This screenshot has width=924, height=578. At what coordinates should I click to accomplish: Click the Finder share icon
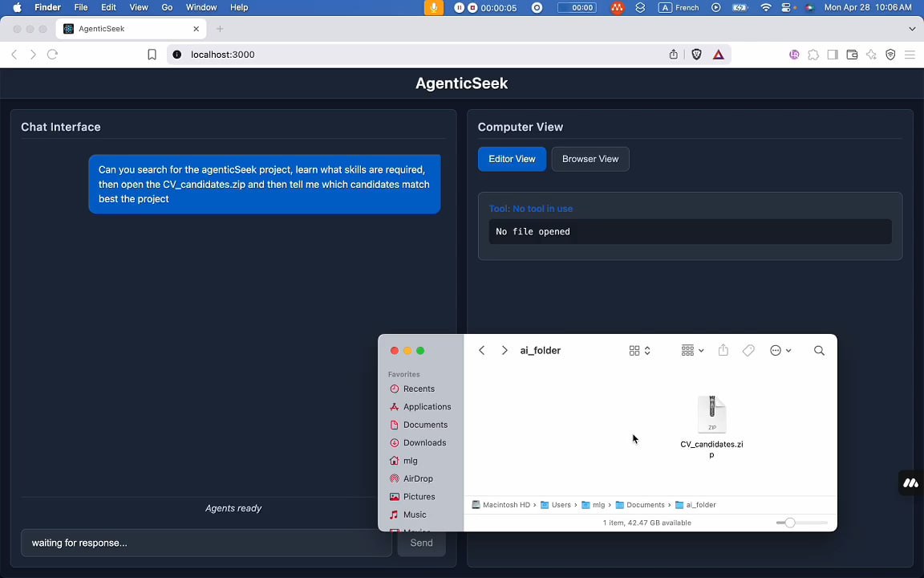click(723, 351)
